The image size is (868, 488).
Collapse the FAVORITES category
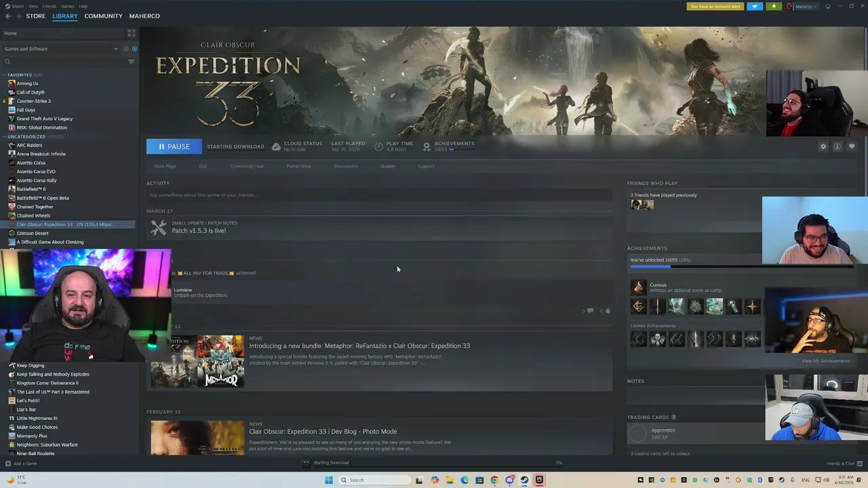5,75
